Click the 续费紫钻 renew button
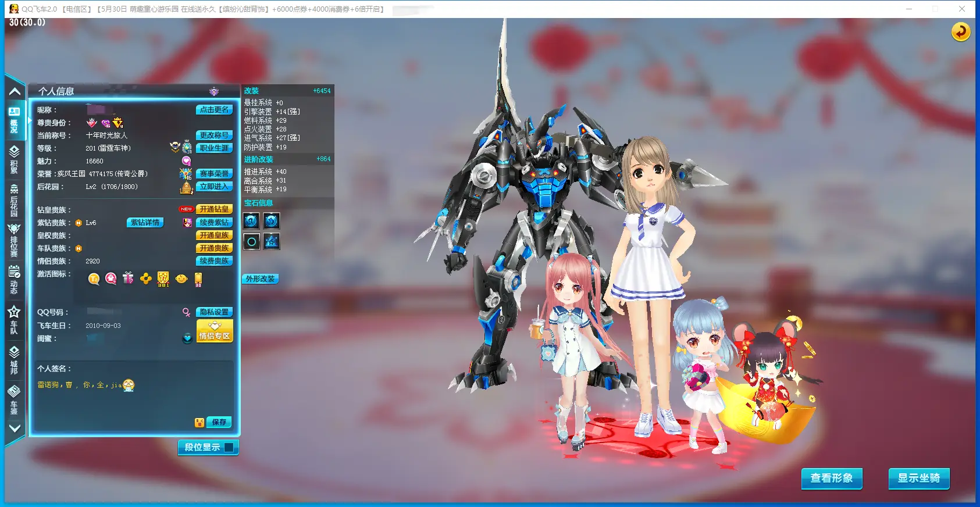 click(214, 223)
